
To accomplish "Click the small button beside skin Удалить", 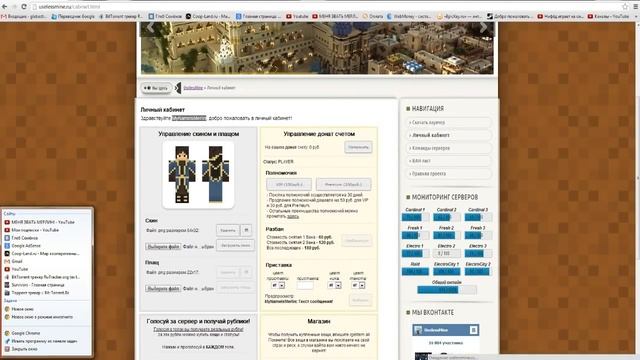I will [246, 230].
